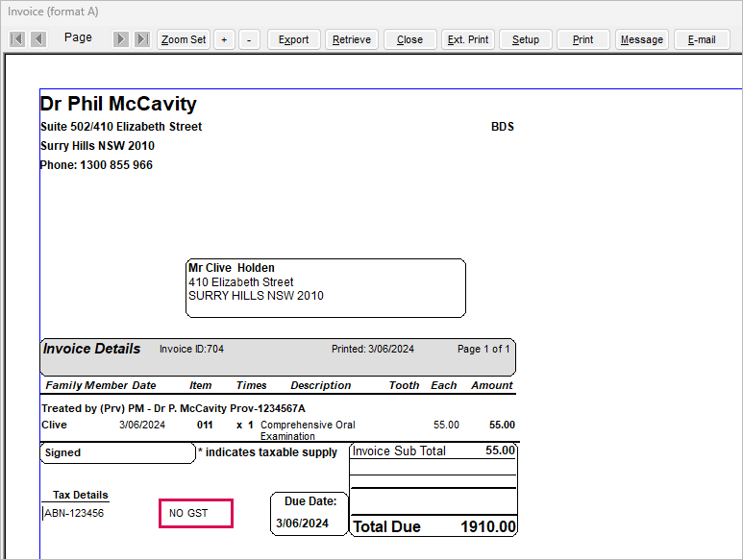The image size is (743, 560).
Task: Select the Due Date box
Action: pyautogui.click(x=309, y=513)
